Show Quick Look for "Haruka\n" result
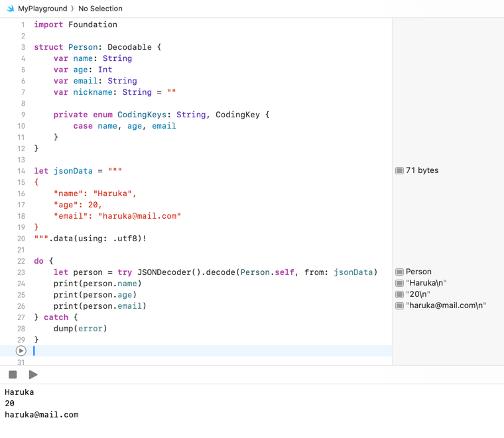The width and height of the screenshot is (504, 438). point(399,283)
